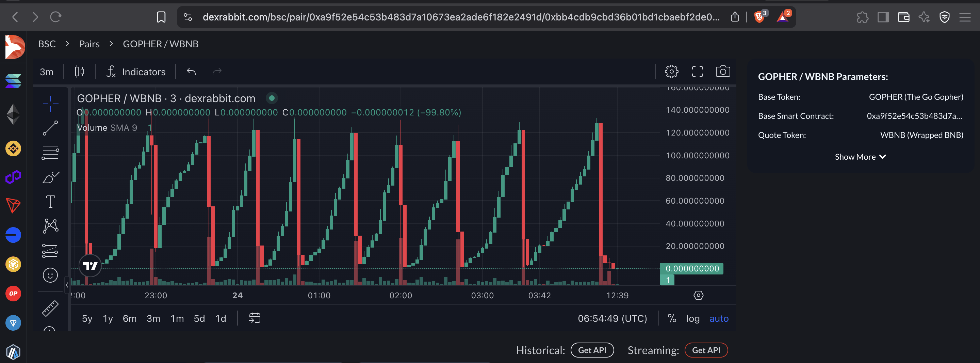Select the ruler measure tool
This screenshot has width=980, height=363.
click(x=50, y=308)
